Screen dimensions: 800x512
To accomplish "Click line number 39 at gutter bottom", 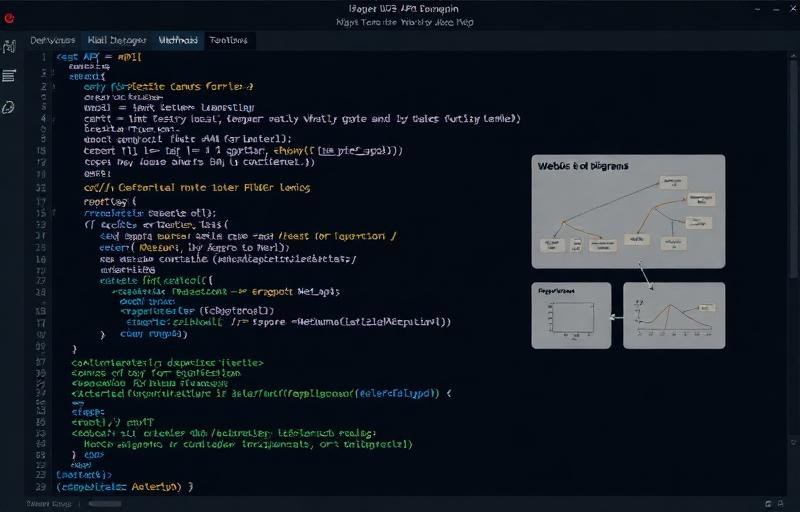I will pyautogui.click(x=41, y=487).
